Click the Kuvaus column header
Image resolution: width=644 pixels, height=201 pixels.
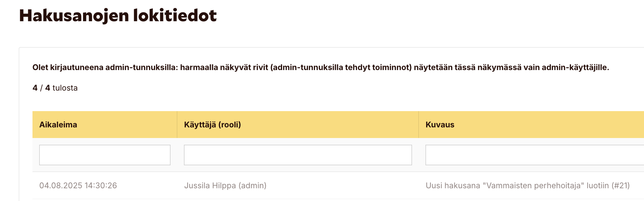pos(440,125)
